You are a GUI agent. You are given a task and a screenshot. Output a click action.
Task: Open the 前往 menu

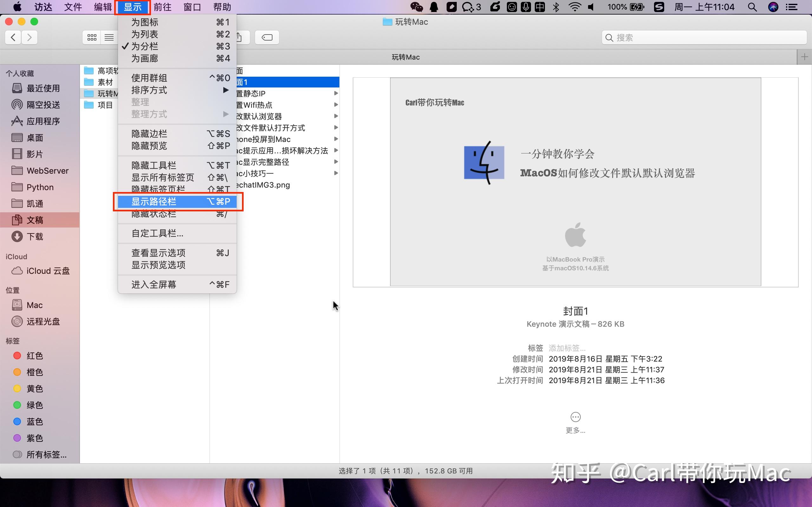162,7
